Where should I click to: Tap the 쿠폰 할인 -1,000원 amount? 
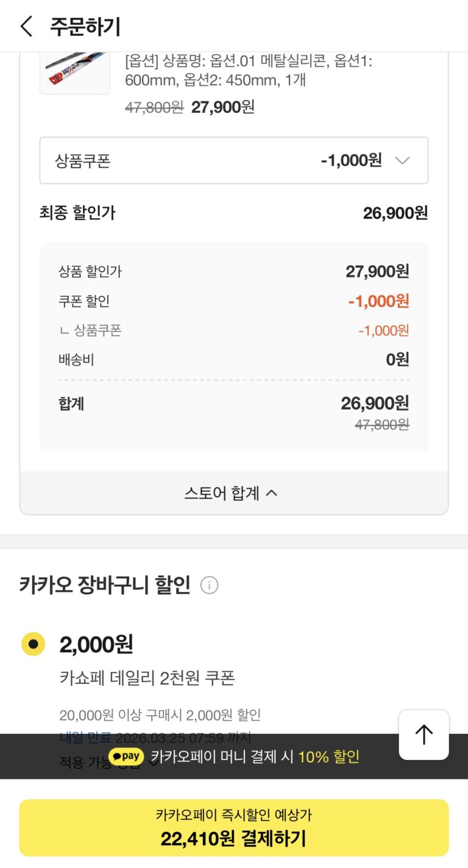point(378,301)
